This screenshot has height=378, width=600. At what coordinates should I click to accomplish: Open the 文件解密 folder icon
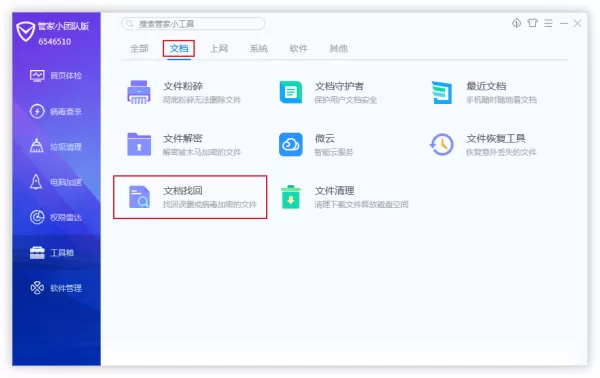pyautogui.click(x=139, y=144)
